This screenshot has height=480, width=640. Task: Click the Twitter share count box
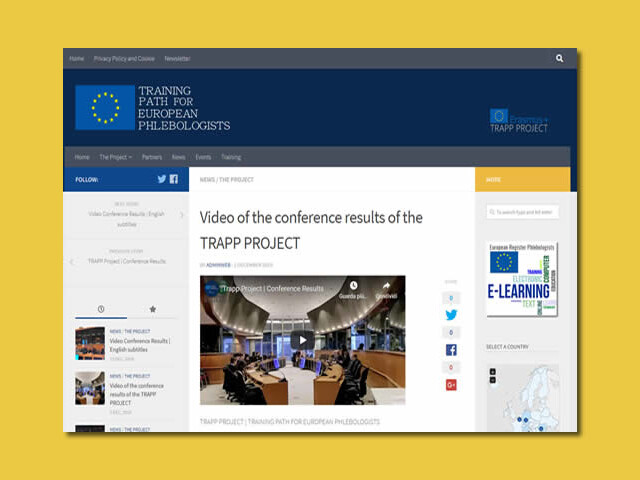coord(451,298)
